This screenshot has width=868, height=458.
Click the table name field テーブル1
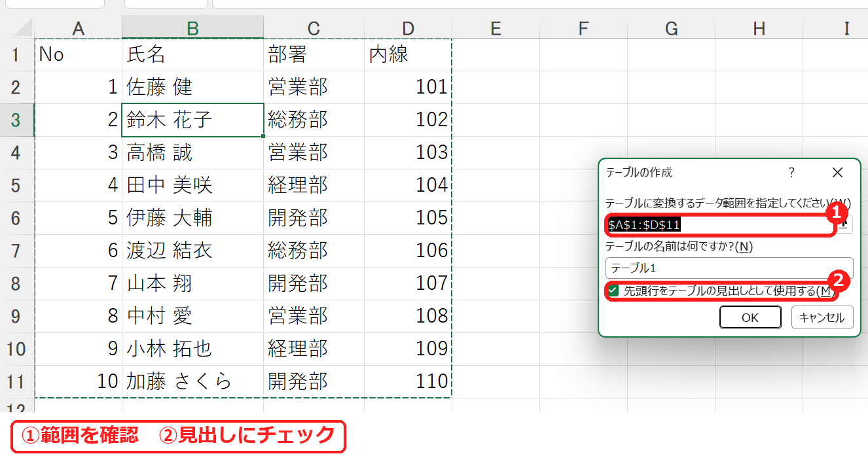[x=730, y=268]
